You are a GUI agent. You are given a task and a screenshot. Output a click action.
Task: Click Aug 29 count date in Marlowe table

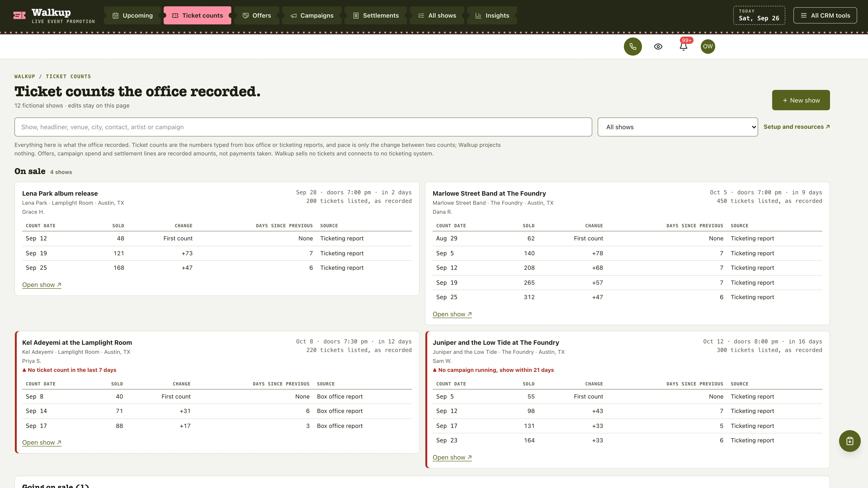point(446,238)
